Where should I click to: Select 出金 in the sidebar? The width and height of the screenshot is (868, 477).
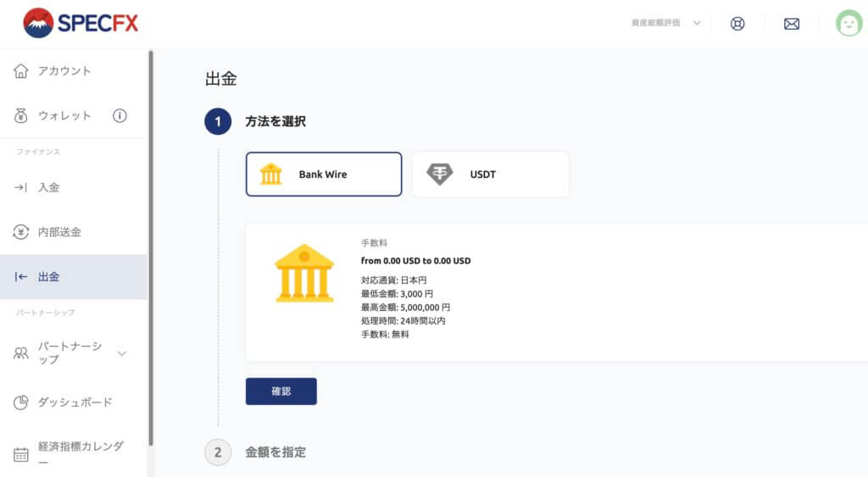74,277
